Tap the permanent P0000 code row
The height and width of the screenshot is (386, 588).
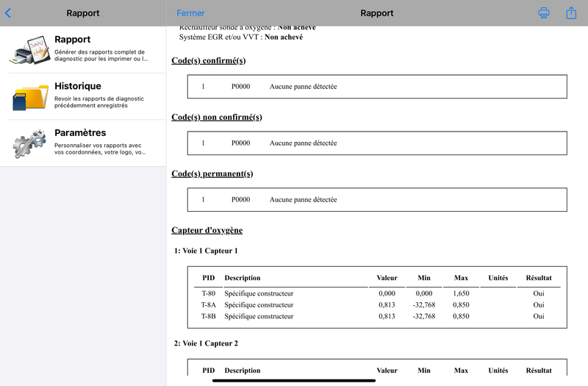click(377, 199)
